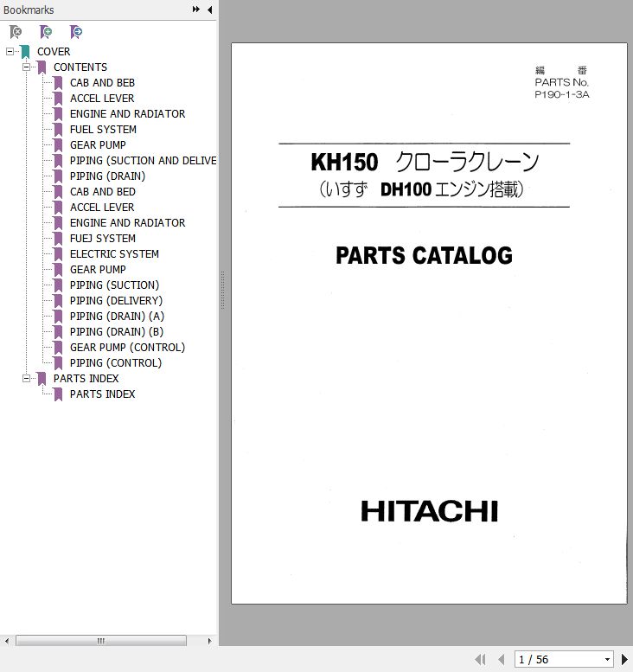The height and width of the screenshot is (672, 633).
Task: Open the CAB AND BED bookmark
Action: coord(103,192)
